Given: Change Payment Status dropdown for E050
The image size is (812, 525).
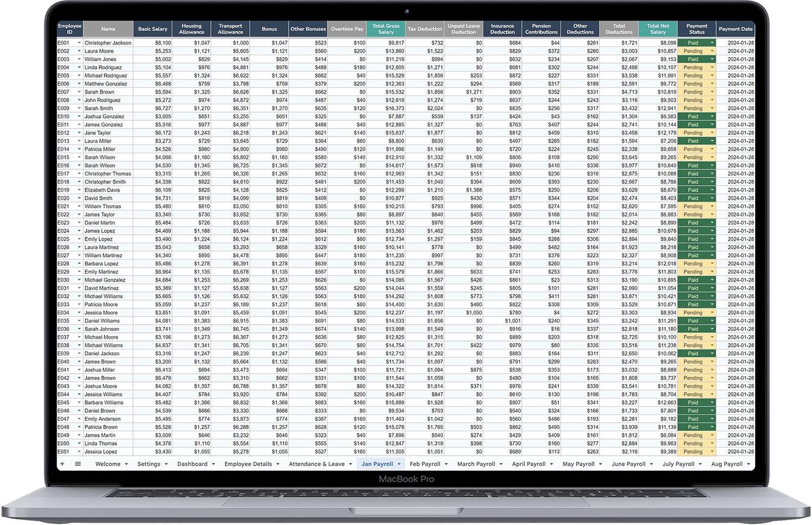Looking at the screenshot, I should click(712, 443).
